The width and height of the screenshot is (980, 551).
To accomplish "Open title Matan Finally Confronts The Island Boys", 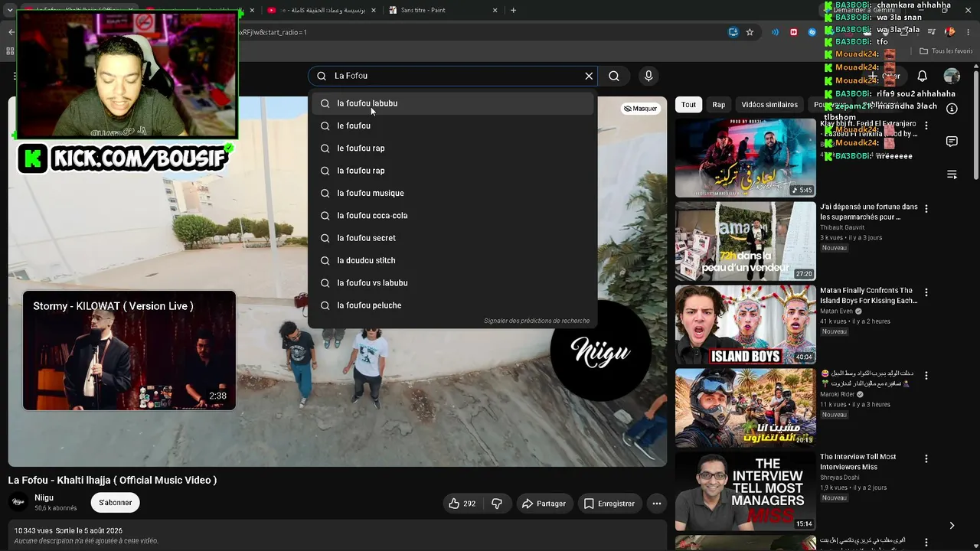I will (868, 295).
